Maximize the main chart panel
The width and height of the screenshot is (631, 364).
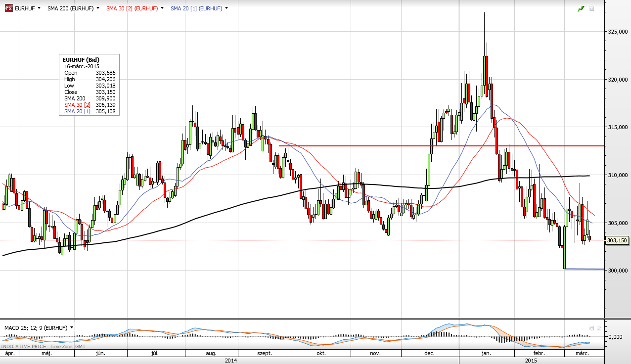coord(592,8)
